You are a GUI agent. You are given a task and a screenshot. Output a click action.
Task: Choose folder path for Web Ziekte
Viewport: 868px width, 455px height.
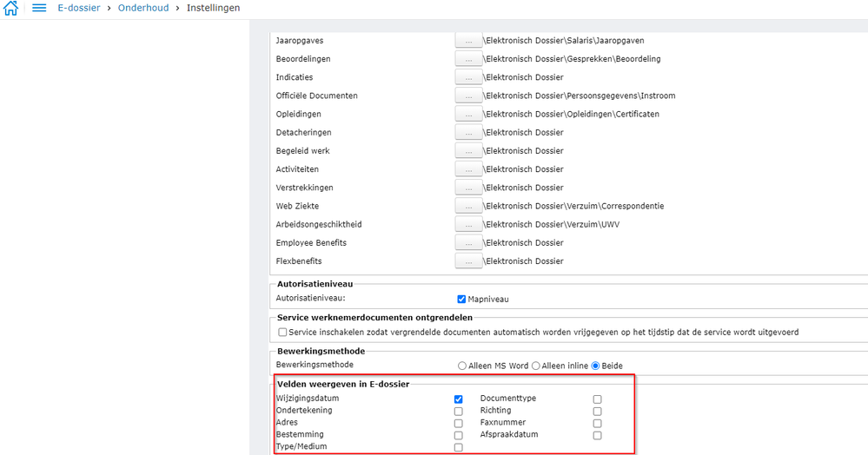[468, 207]
